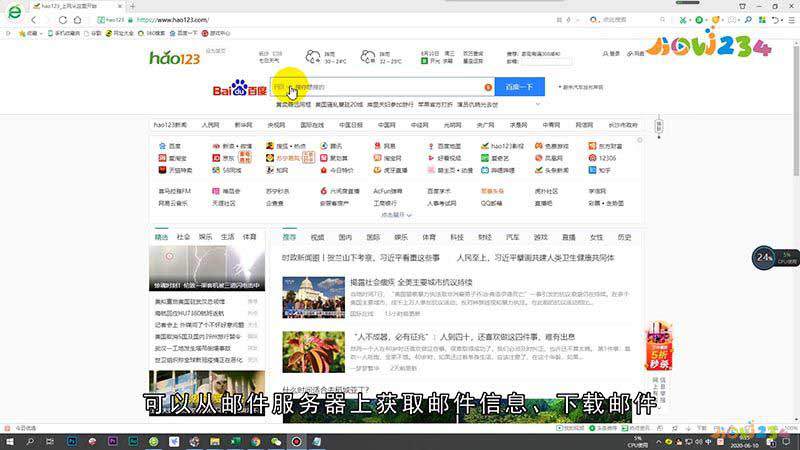This screenshot has height=450, width=800.
Task: Click the 百度一下 search button
Action: click(519, 87)
